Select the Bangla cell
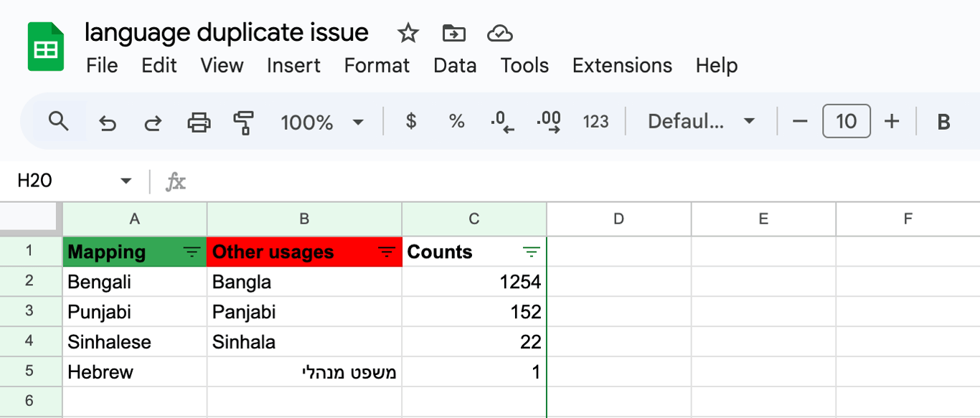This screenshot has height=418, width=980. point(304,282)
